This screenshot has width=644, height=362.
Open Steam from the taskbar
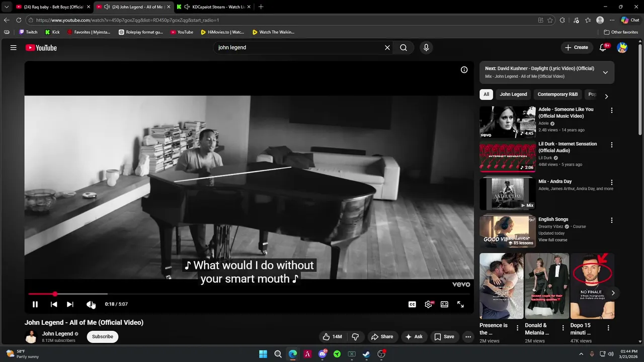coord(366,354)
